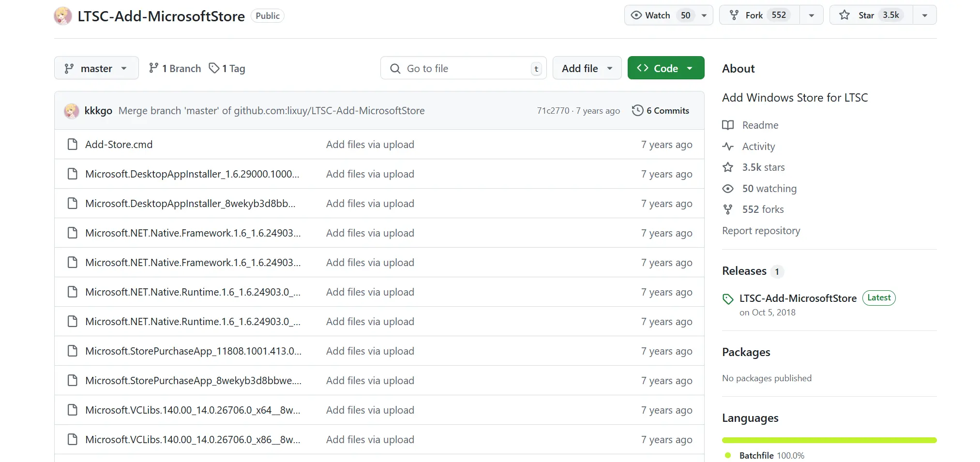The width and height of the screenshot is (980, 462).
Task: Open the Activity link in About
Action: click(758, 146)
